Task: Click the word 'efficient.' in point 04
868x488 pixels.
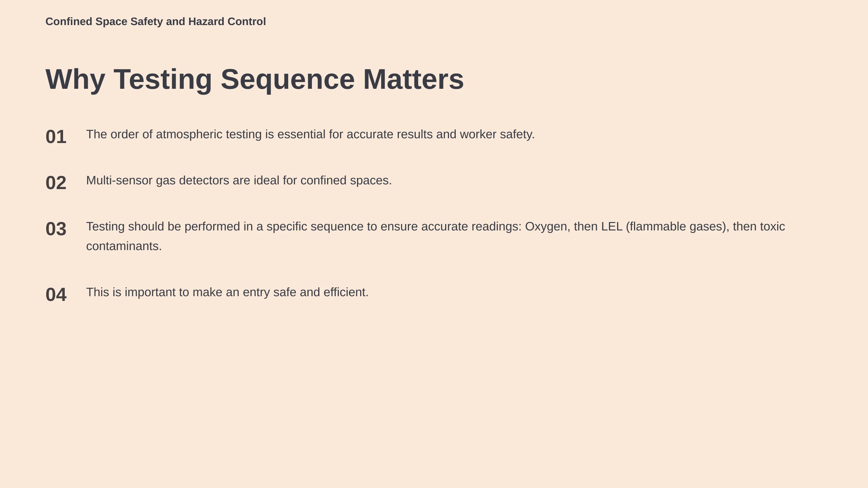Action: 346,292
